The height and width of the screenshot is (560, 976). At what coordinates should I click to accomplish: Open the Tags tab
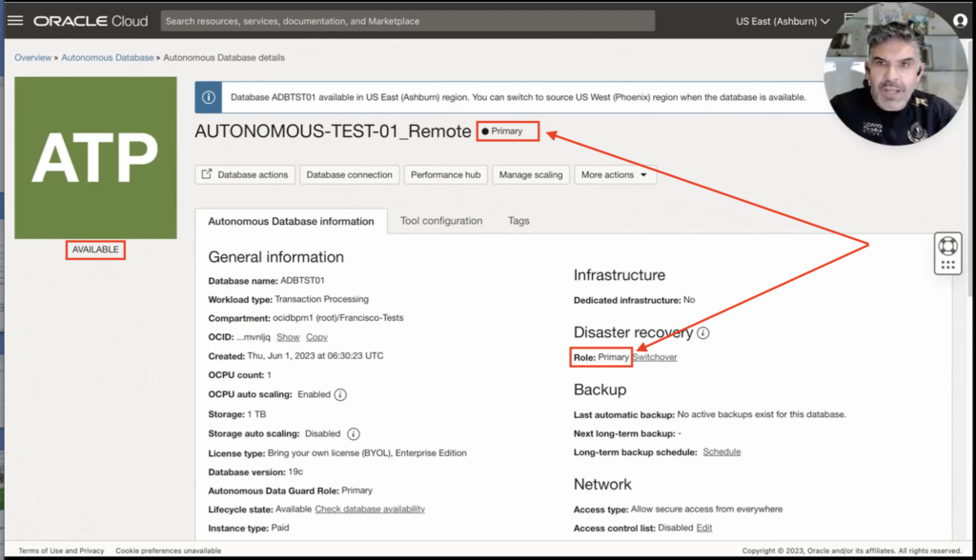(518, 221)
